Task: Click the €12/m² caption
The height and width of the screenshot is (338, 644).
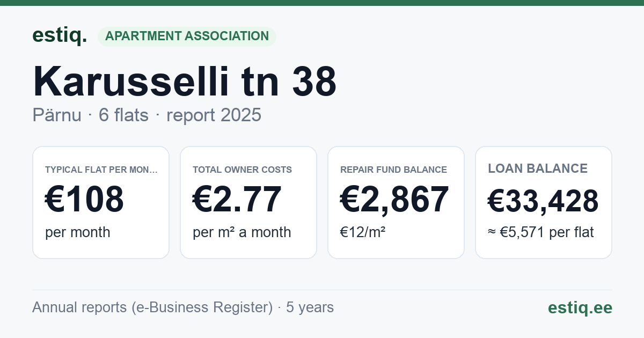Action: point(363,232)
